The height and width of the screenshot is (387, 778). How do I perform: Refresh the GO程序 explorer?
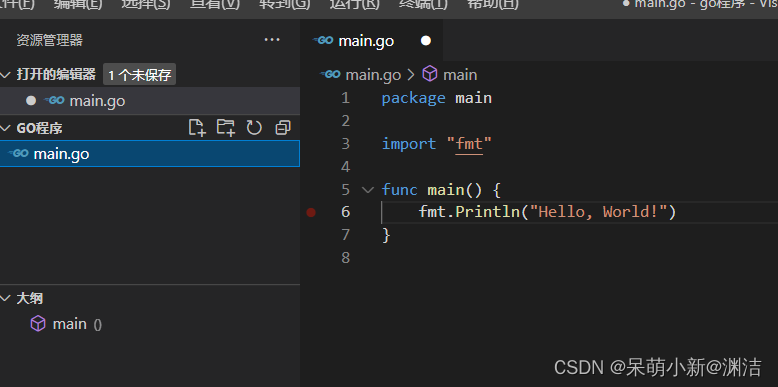254,128
